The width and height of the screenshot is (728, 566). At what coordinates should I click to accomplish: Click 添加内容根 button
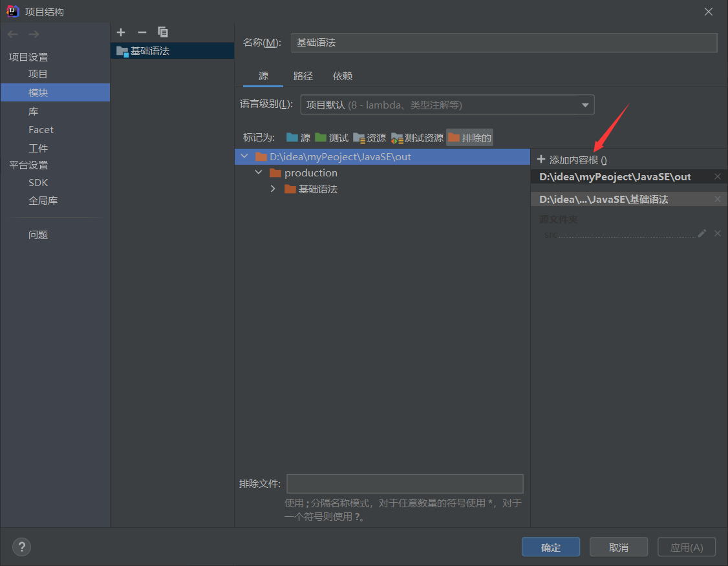click(x=572, y=160)
